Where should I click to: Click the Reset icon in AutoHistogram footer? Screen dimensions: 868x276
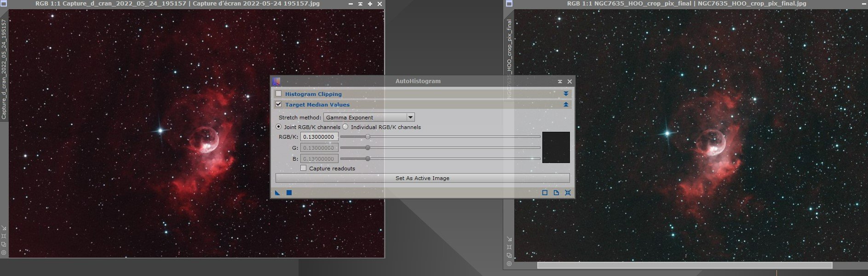pyautogui.click(x=568, y=193)
